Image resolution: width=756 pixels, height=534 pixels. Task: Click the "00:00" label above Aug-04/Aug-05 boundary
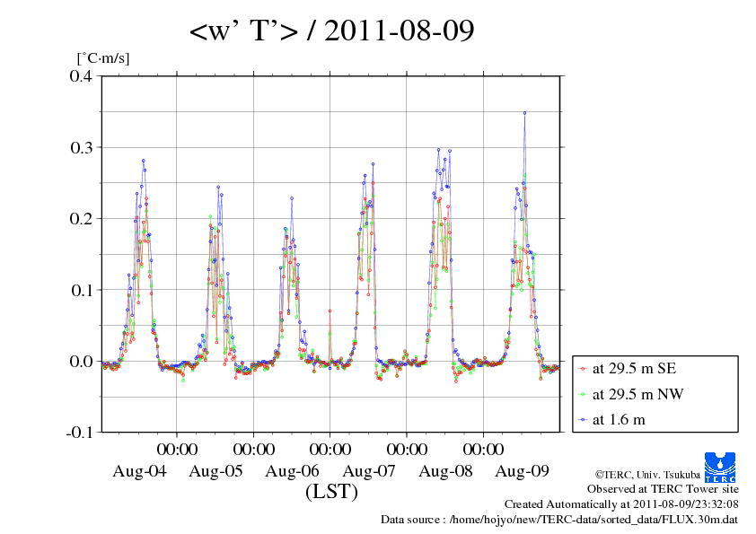pyautogui.click(x=177, y=449)
